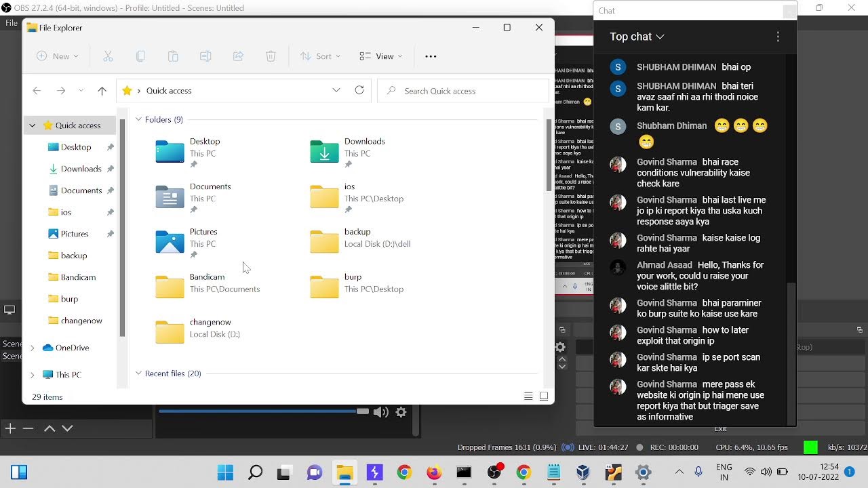Open the View dropdown
The width and height of the screenshot is (868, 488).
coord(381,56)
